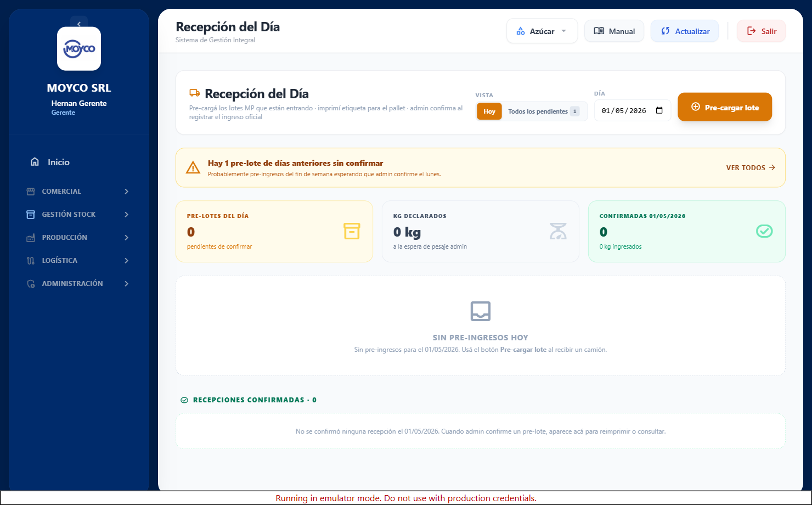This screenshot has height=505, width=812.
Task: Click the plus circle icon on Pre-cargar lote
Action: 695,107
